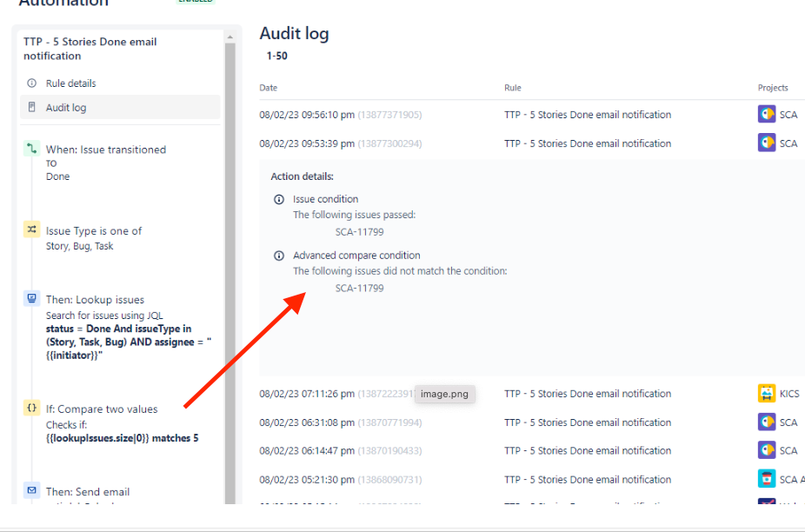Viewport: 805px width, 532px height.
Task: Click the Issue transitioned trigger icon
Action: point(32,149)
